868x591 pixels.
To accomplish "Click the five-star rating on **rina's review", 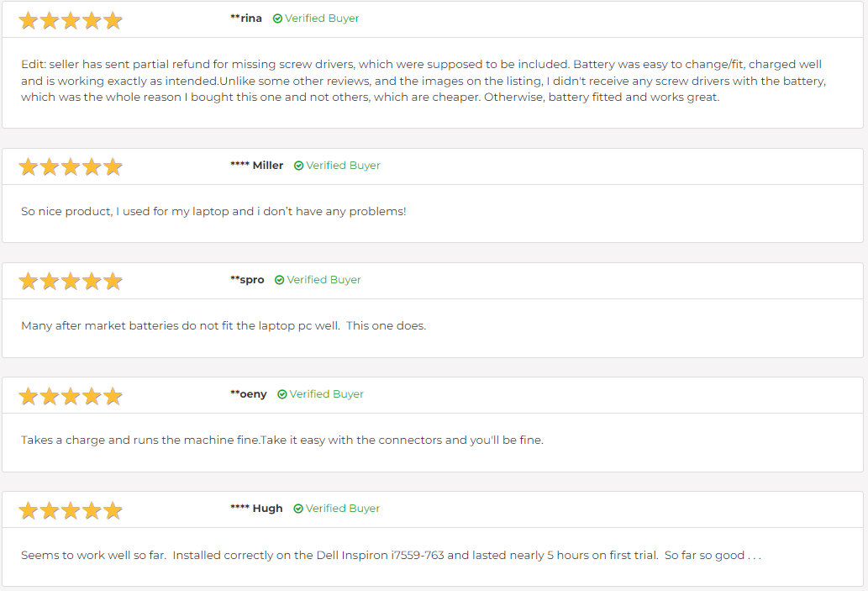I will pos(71,20).
